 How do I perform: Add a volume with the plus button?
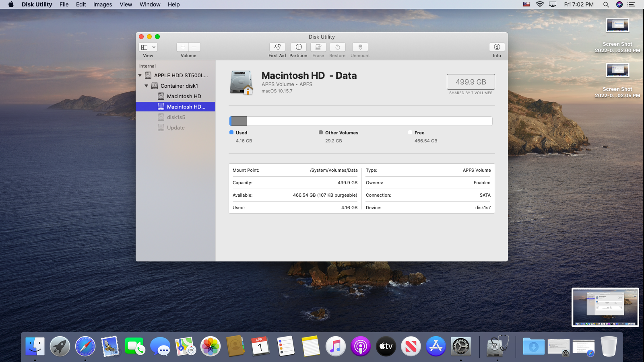(183, 47)
